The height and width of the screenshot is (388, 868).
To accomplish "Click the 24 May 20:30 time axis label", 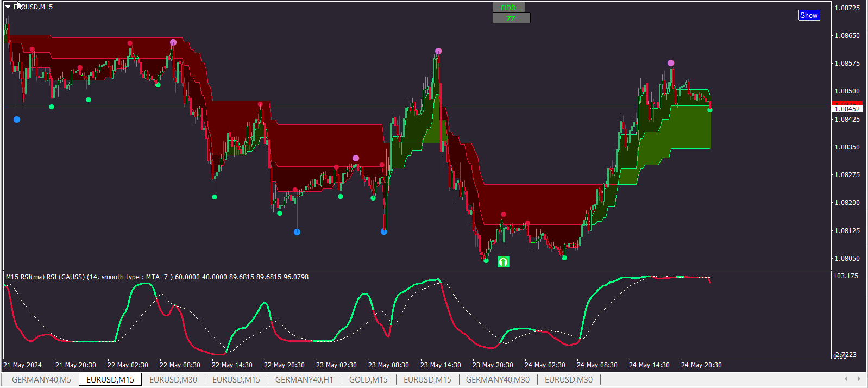I will (701, 365).
